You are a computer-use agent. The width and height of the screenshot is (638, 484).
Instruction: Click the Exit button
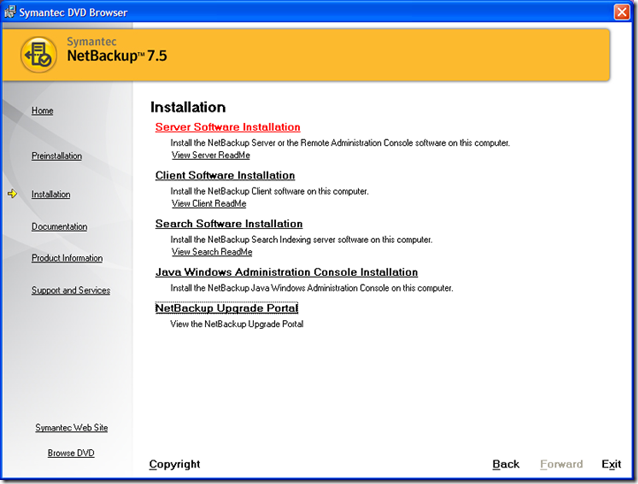pyautogui.click(x=611, y=464)
